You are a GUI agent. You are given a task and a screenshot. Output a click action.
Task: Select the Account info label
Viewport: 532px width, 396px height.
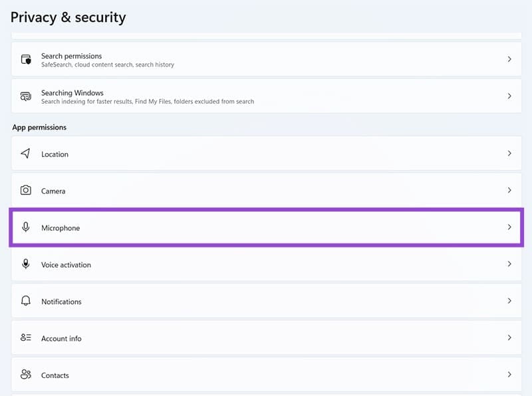point(61,338)
